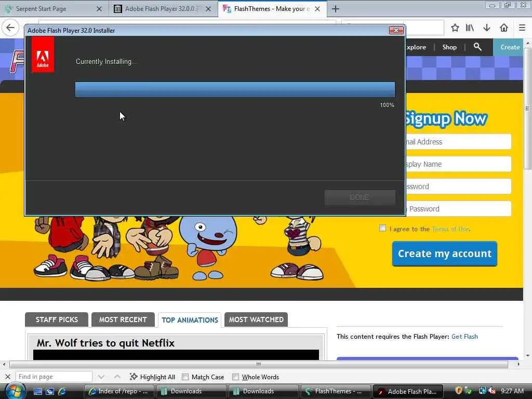The image size is (532, 399).
Task: Check the agree to Terms checkbox
Action: (382, 228)
